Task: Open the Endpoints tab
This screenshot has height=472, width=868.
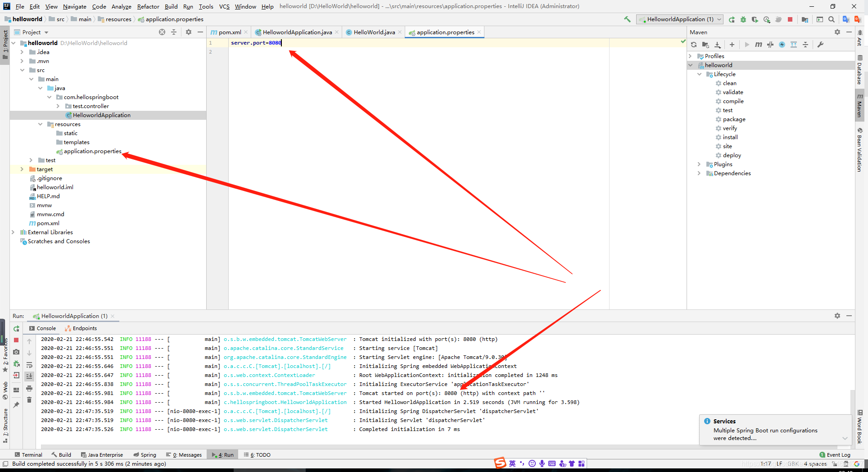Action: click(81, 328)
